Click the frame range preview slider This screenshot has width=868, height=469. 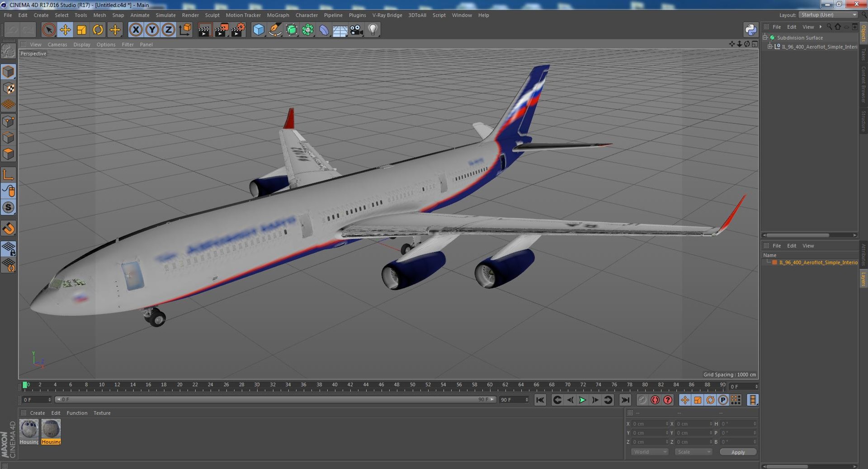click(275, 399)
